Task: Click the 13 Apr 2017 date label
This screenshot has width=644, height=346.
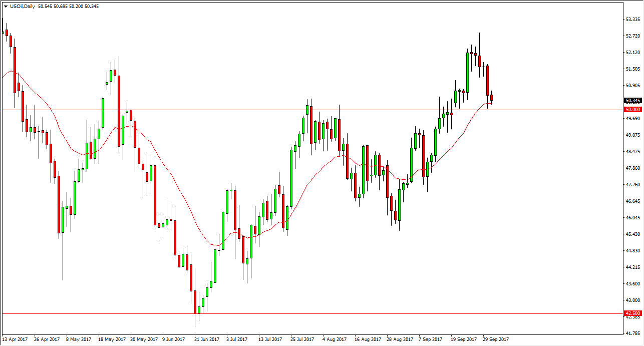Action: tap(16, 339)
